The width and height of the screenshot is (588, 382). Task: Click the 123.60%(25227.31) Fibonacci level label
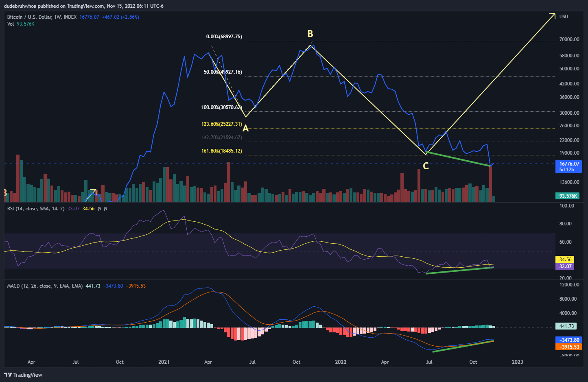221,124
